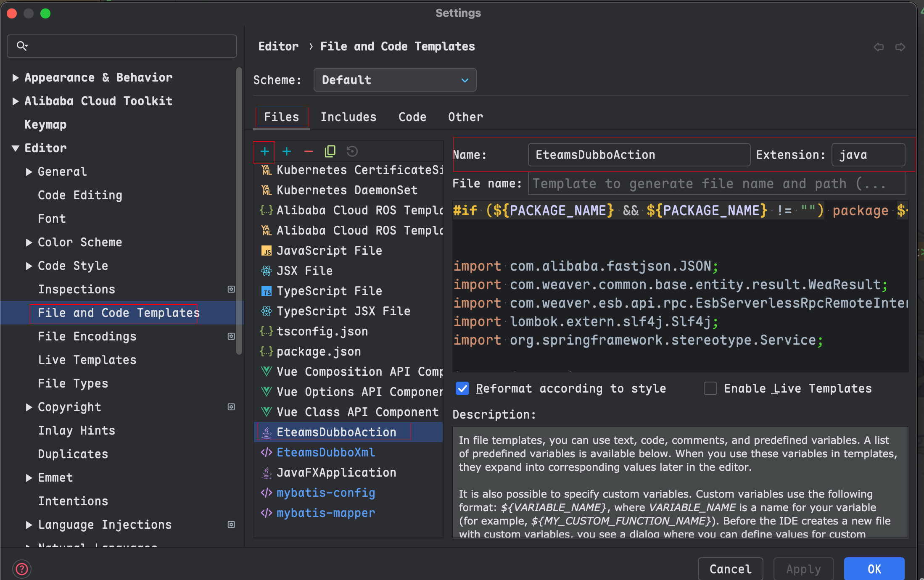Uncheck Reformat according to style
Image resolution: width=924 pixels, height=580 pixels.
pos(462,388)
